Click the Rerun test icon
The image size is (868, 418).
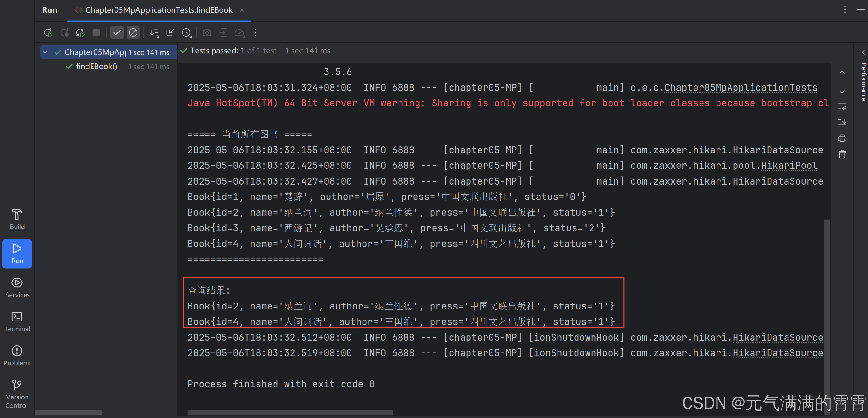48,33
